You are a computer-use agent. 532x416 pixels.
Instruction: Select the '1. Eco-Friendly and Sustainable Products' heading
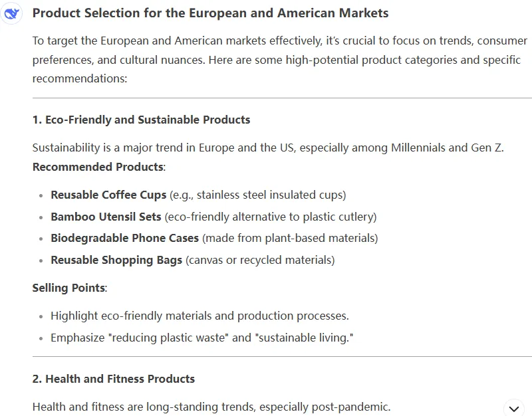tap(141, 120)
